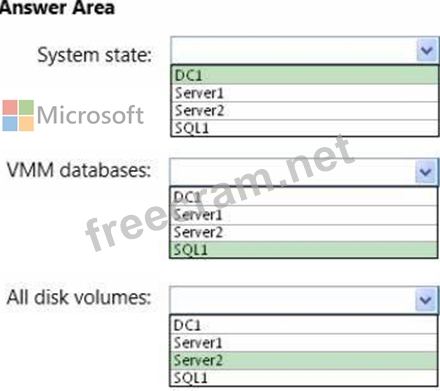The width and height of the screenshot is (440, 391).
Task: Select DC1 in VMM databases list
Action: point(304,197)
